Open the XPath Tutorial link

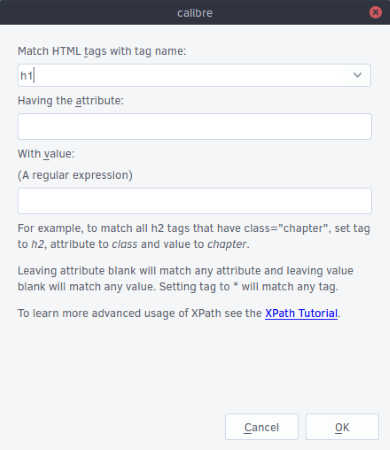coord(301,313)
